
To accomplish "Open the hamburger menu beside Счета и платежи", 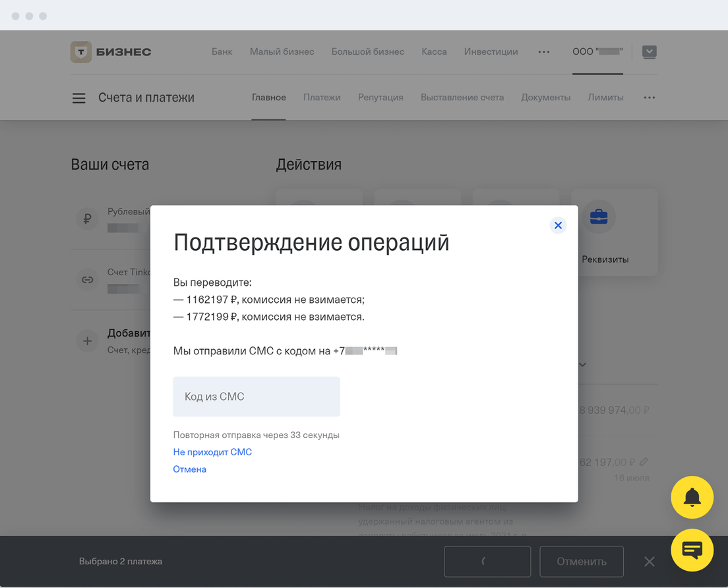I will tap(78, 98).
